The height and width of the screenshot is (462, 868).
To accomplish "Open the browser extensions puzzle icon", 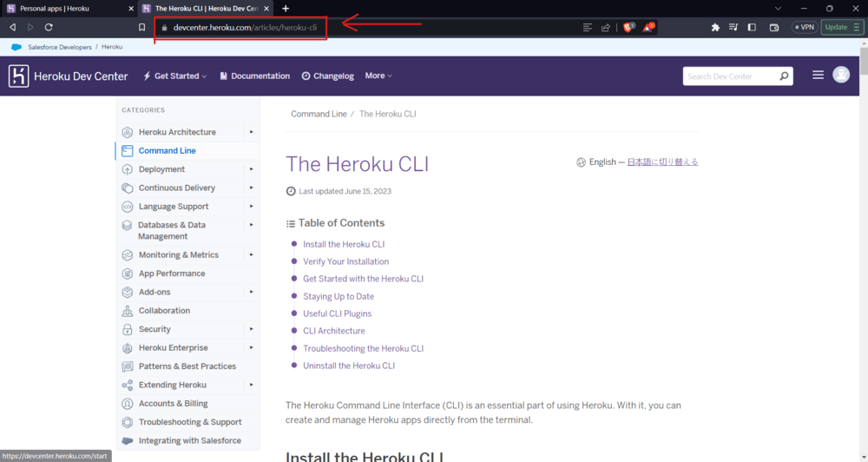I will pyautogui.click(x=715, y=27).
